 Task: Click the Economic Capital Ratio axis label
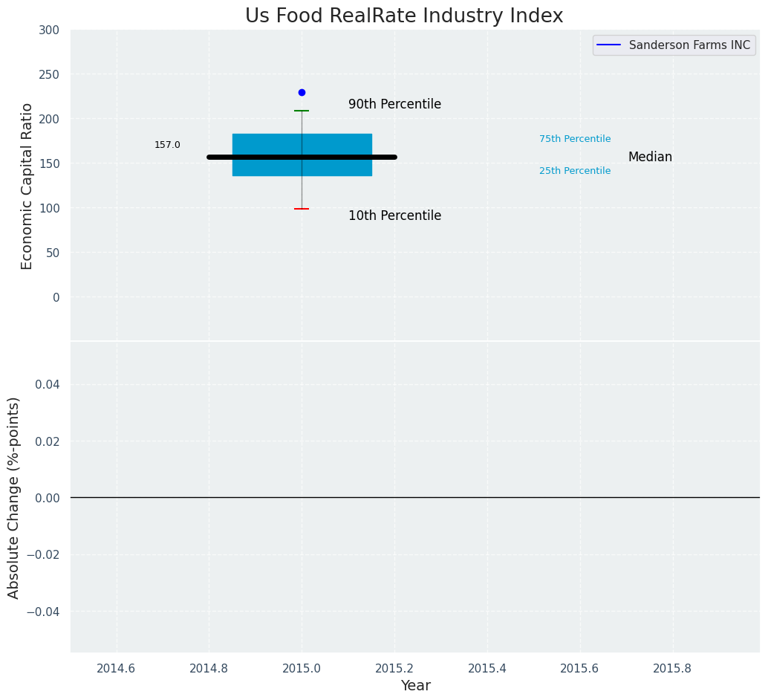(x=27, y=186)
